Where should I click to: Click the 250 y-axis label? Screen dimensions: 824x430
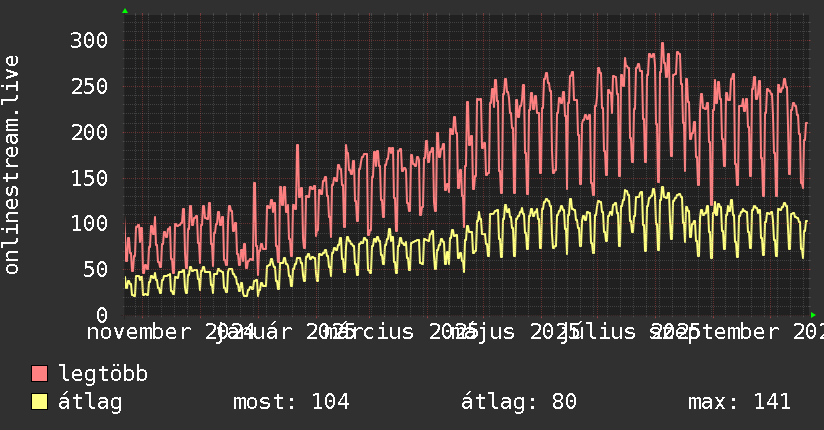click(89, 86)
